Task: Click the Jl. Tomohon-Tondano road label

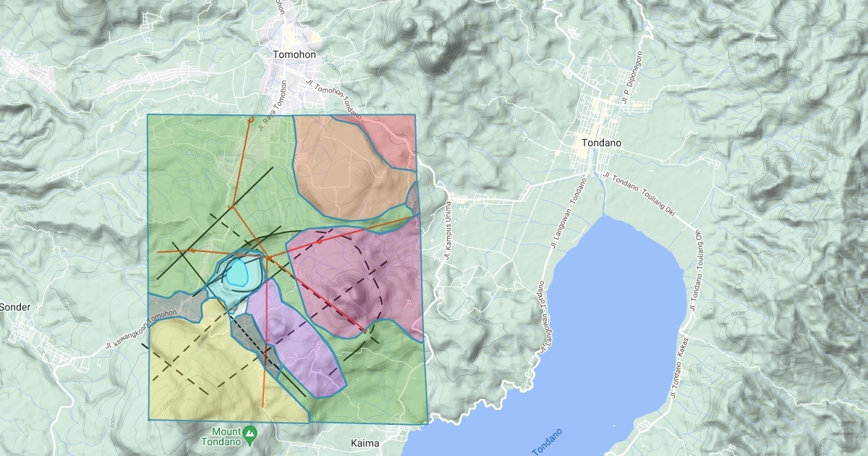Action: [x=333, y=98]
